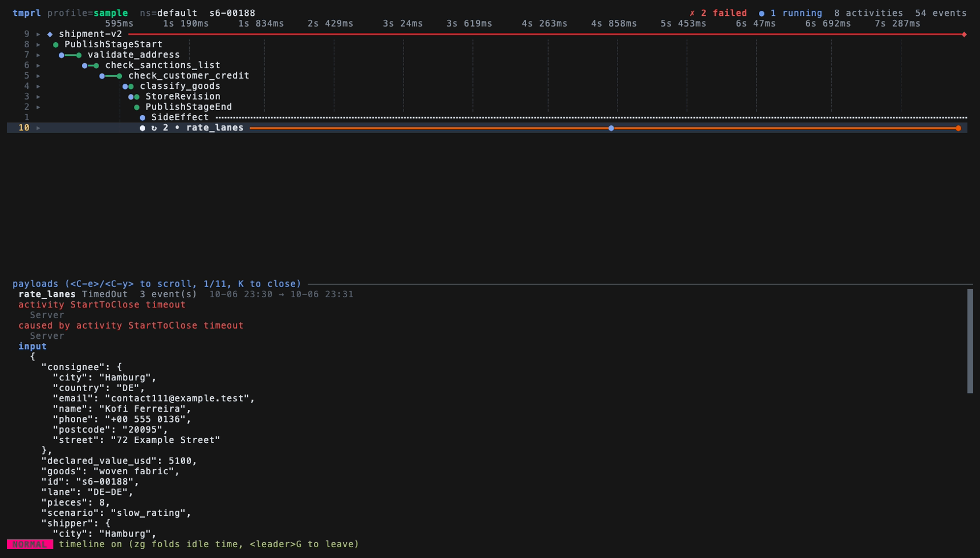Click the green dot beside PublishStageEnd

137,107
